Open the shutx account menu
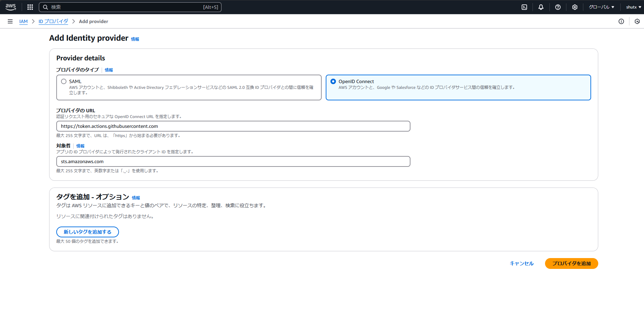Viewport: 644px width, 313px height. point(633,7)
